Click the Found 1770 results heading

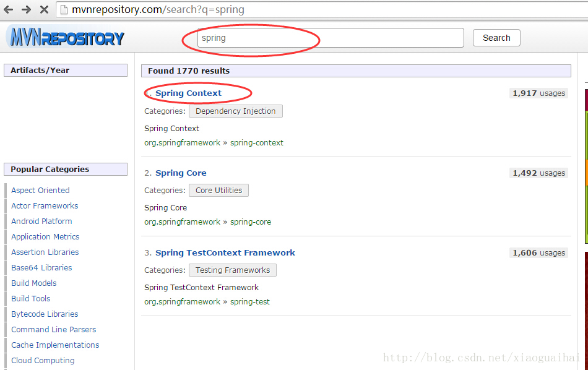pos(356,71)
